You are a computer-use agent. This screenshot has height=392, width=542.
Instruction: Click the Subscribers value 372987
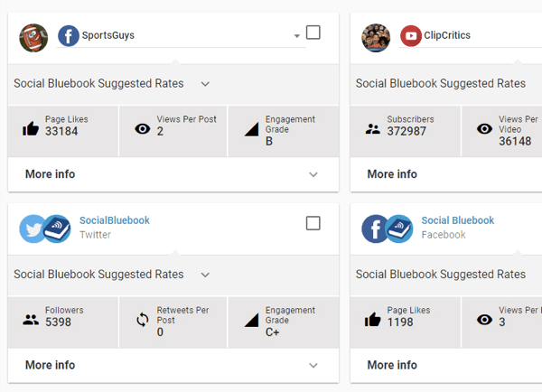pyautogui.click(x=406, y=131)
